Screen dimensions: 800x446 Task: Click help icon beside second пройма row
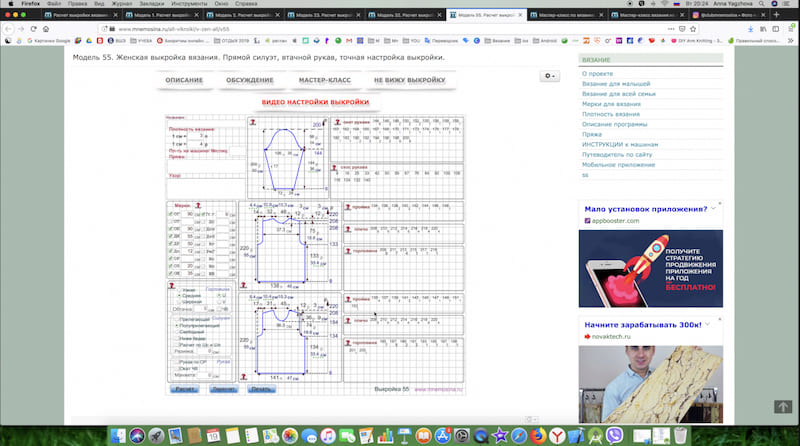(x=348, y=300)
